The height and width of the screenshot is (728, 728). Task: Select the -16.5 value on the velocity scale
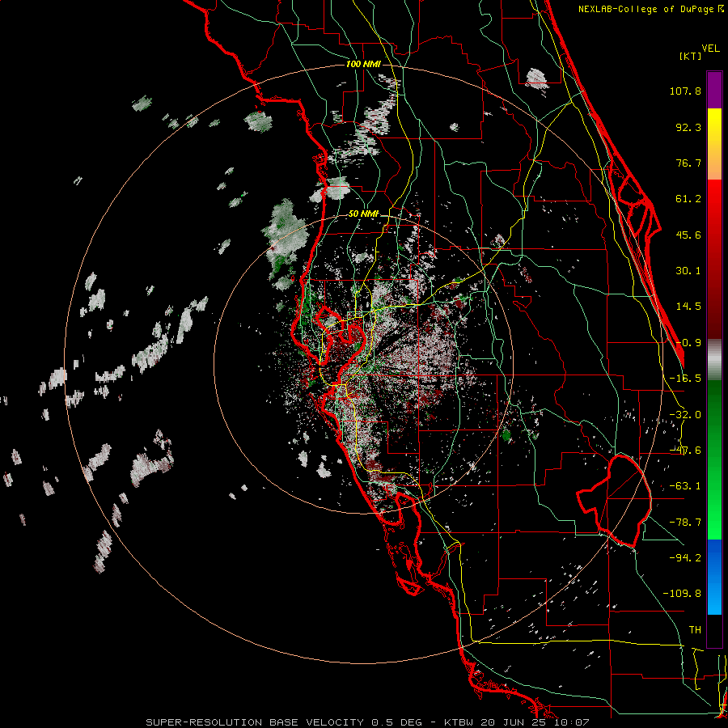685,379
